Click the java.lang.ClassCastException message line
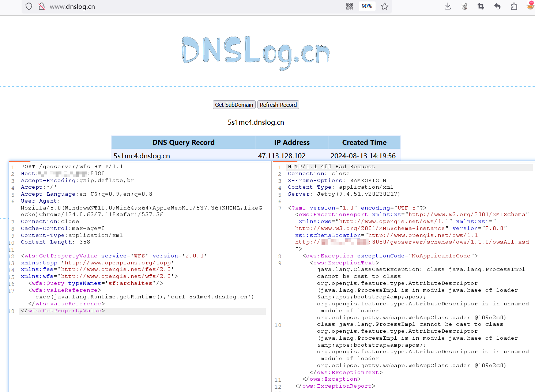 tap(421, 269)
